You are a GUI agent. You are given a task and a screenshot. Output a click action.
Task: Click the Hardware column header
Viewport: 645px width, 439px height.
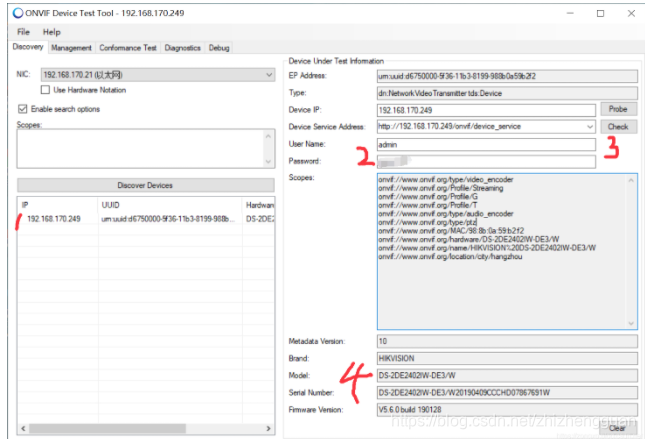(259, 205)
